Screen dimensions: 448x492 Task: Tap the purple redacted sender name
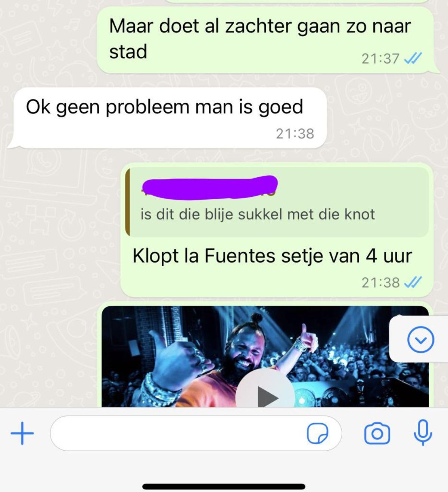click(210, 186)
